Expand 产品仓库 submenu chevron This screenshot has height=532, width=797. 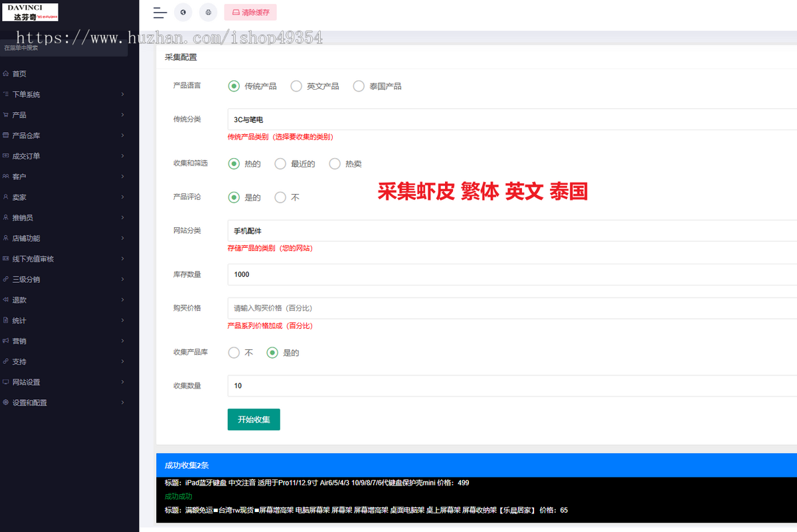(x=123, y=135)
